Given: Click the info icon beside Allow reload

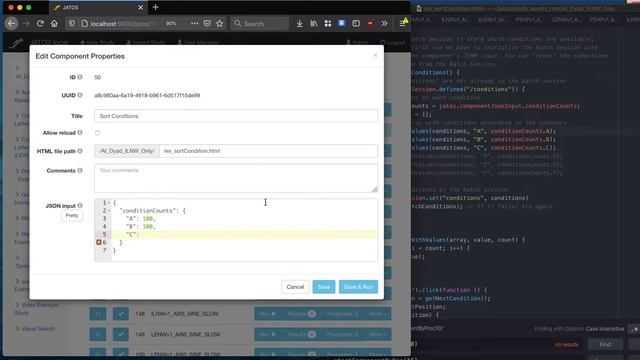Looking at the screenshot, I should click(x=80, y=133).
